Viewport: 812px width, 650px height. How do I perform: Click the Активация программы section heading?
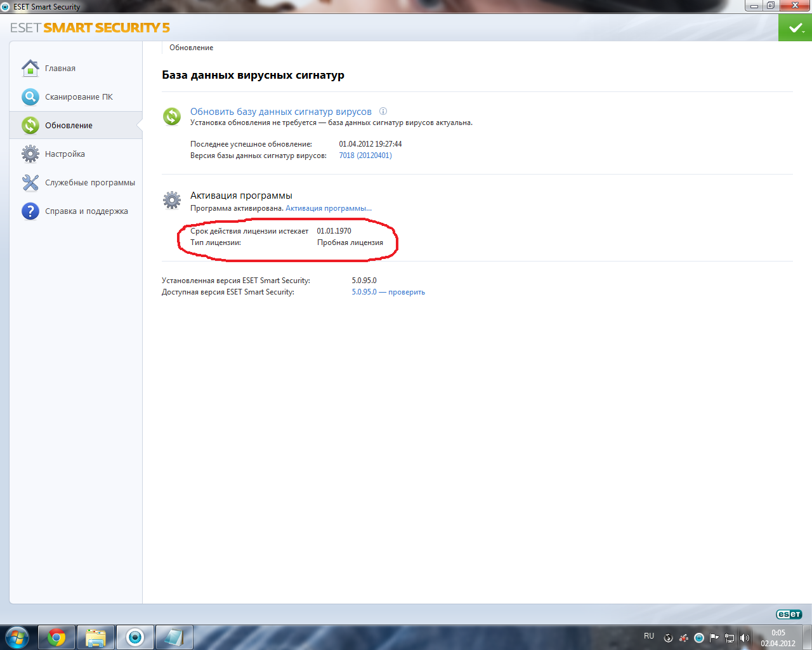[241, 196]
